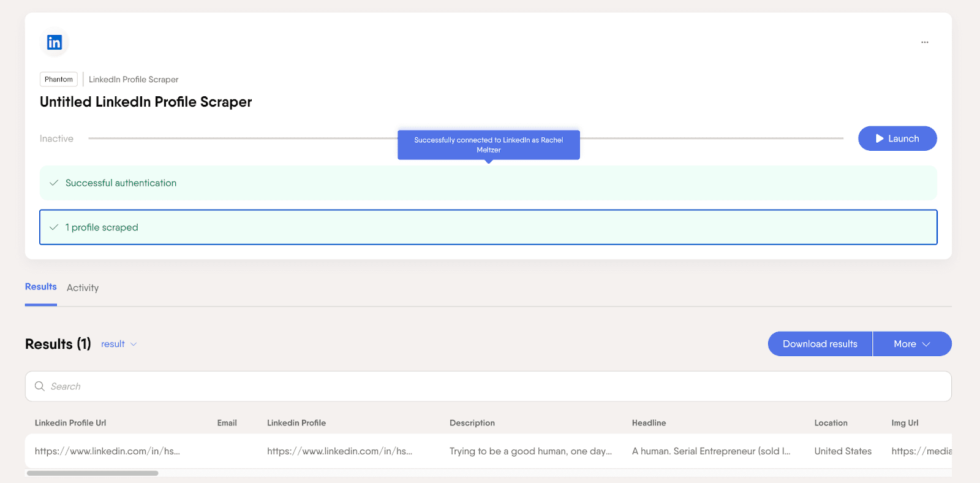Launch the phantom
This screenshot has height=483, width=980.
[x=897, y=139]
